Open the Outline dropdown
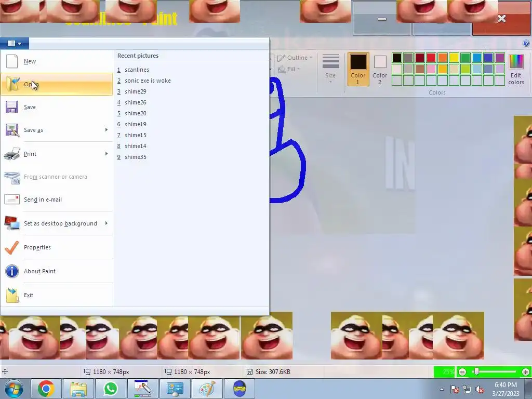The image size is (532, 399). coord(295,58)
